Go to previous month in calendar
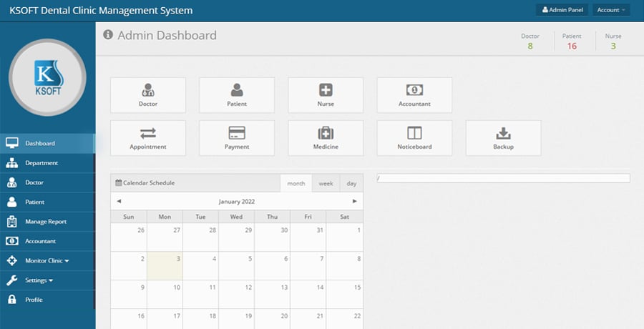 119,202
